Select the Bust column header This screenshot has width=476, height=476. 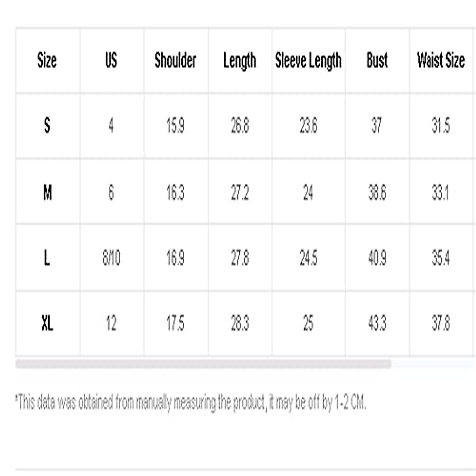[377, 61]
